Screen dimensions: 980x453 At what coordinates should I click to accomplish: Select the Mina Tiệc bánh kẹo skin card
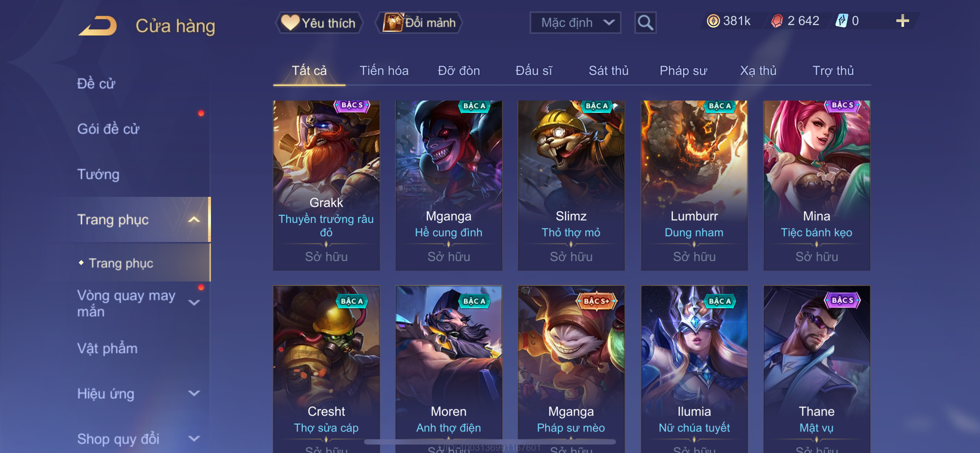[816, 185]
